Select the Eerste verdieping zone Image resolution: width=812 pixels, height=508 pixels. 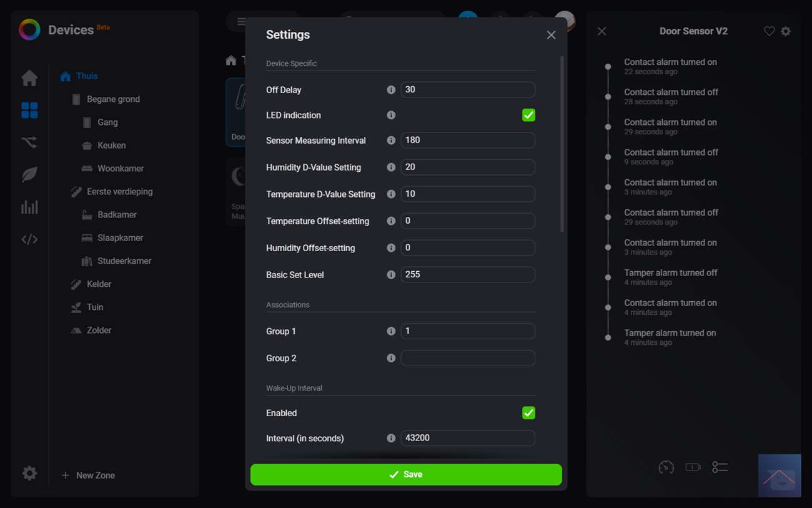119,192
